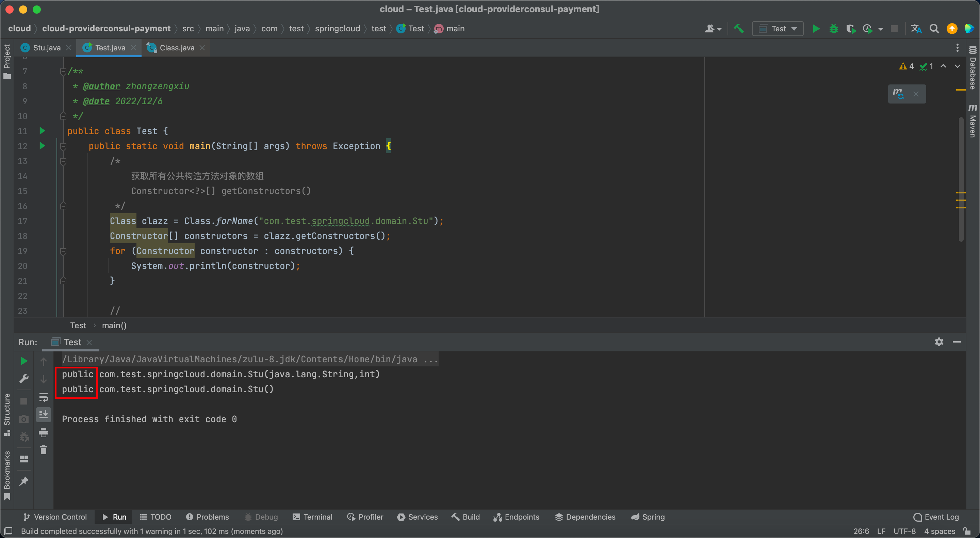980x538 pixels.
Task: Click Maven reload floating icon
Action: (x=898, y=94)
